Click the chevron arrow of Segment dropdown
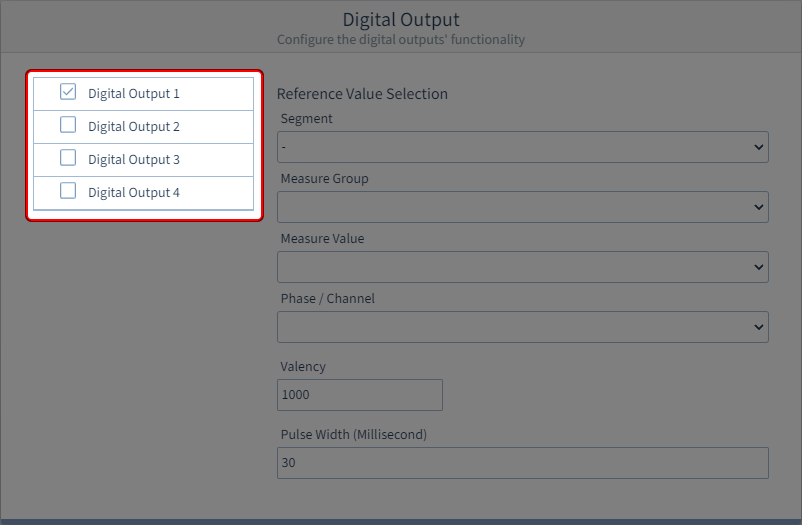802x525 pixels. [x=757, y=148]
